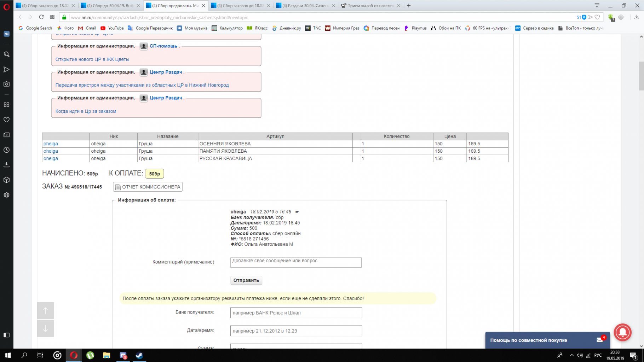Click the ОТЧЕТ КОМИССИОНЕРА button
Image resolution: width=644 pixels, height=362 pixels.
(148, 187)
